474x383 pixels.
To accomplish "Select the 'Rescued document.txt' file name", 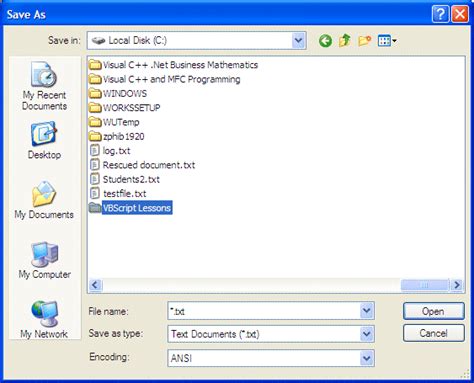I will pyautogui.click(x=149, y=165).
